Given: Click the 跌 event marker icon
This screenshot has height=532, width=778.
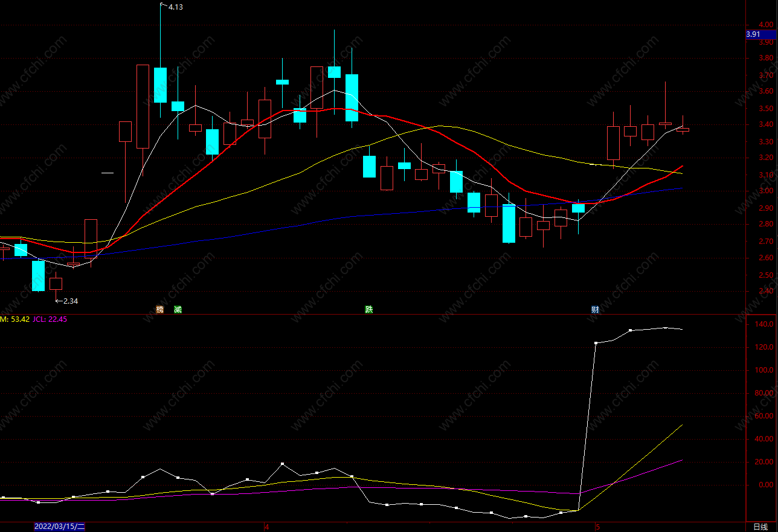Looking at the screenshot, I should click(369, 310).
